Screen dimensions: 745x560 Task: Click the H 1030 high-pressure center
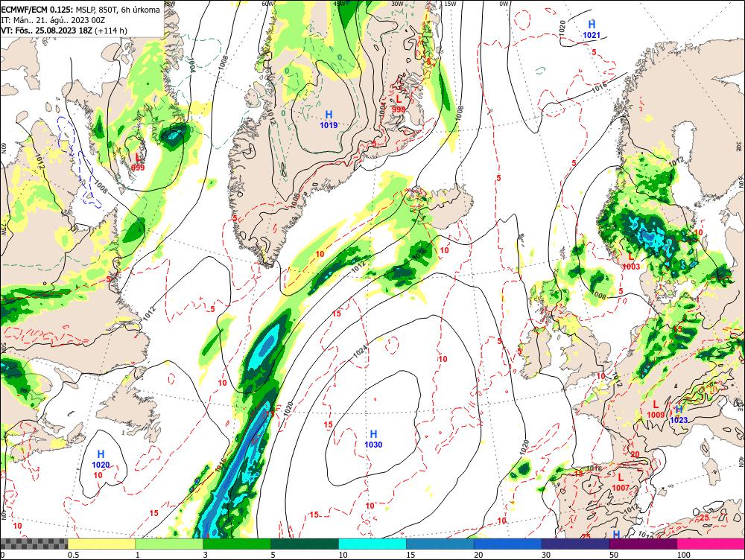coord(373,439)
